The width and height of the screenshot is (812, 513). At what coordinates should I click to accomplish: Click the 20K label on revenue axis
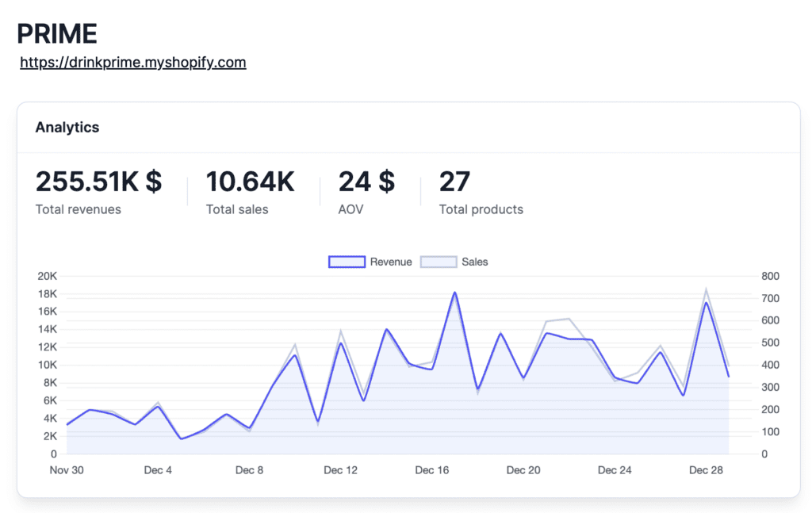pyautogui.click(x=47, y=276)
